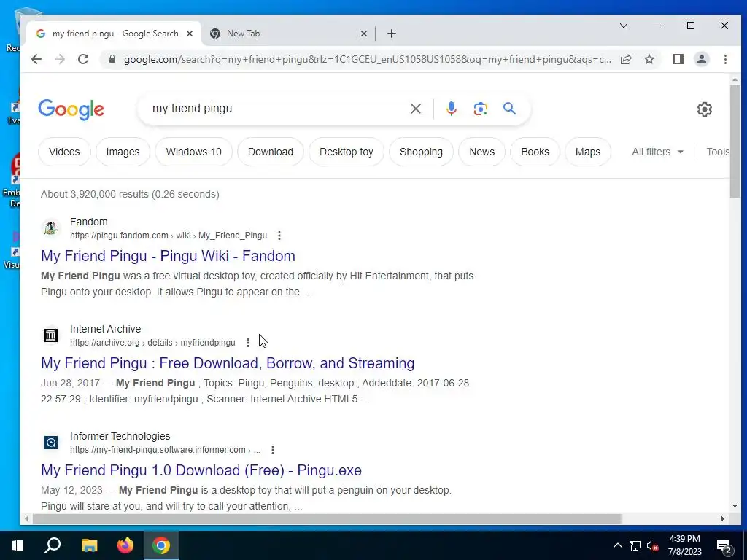
Task: Click in the Google search input field
Action: click(x=276, y=109)
